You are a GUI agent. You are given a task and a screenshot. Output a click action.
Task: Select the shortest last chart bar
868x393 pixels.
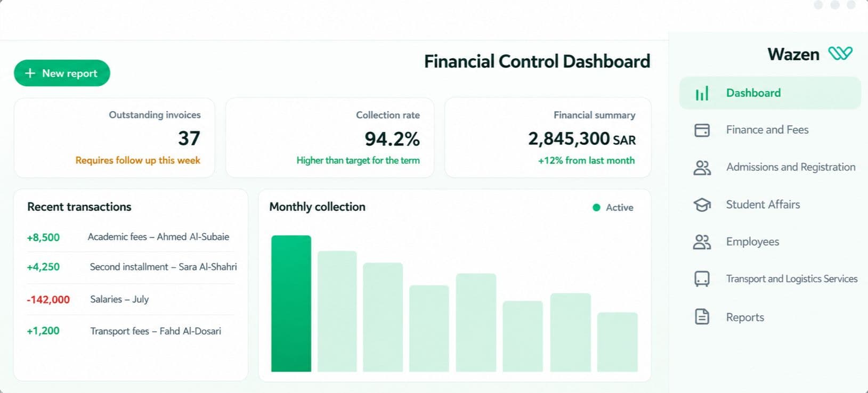[617, 342]
